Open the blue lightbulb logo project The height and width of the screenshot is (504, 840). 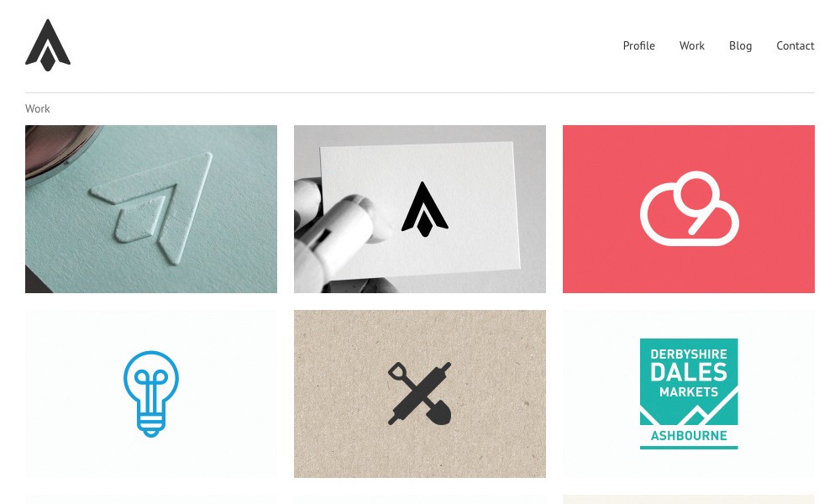pos(151,394)
